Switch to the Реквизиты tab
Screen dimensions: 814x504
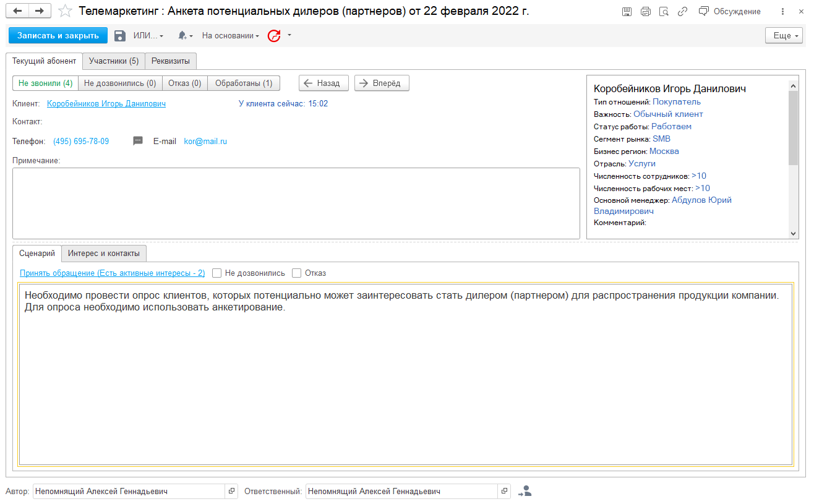171,61
